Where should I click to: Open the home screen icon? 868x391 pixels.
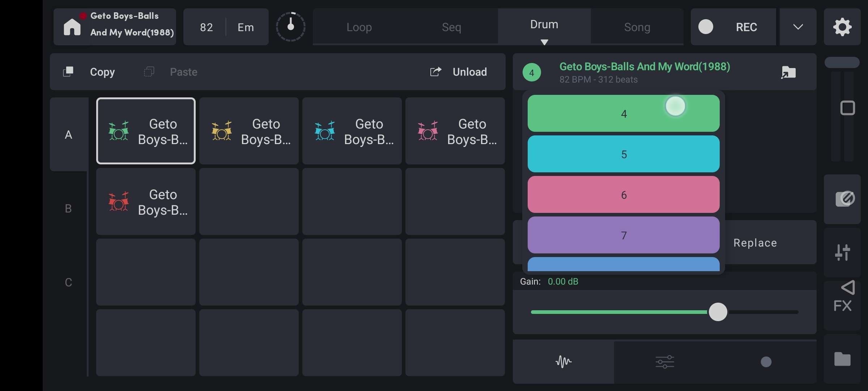(72, 27)
